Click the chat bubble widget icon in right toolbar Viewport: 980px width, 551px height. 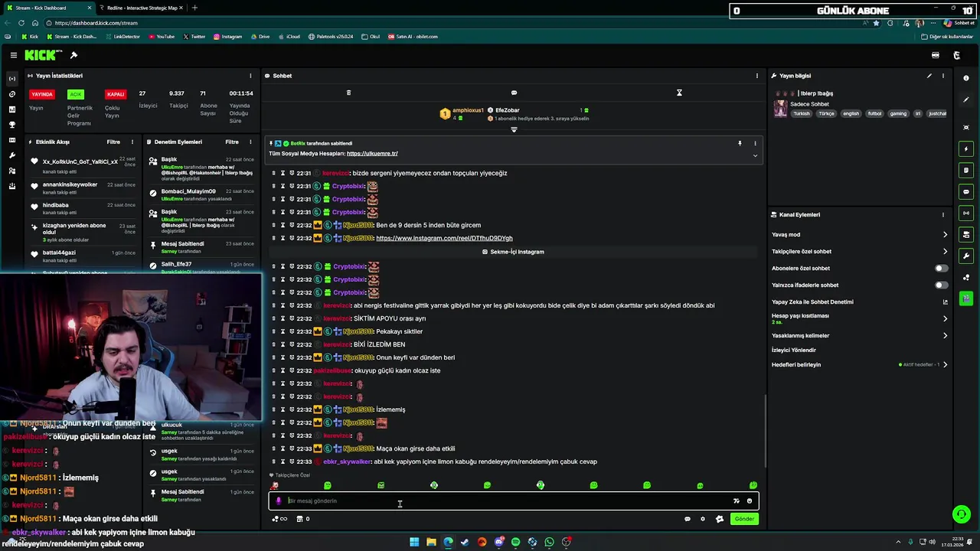[966, 191]
